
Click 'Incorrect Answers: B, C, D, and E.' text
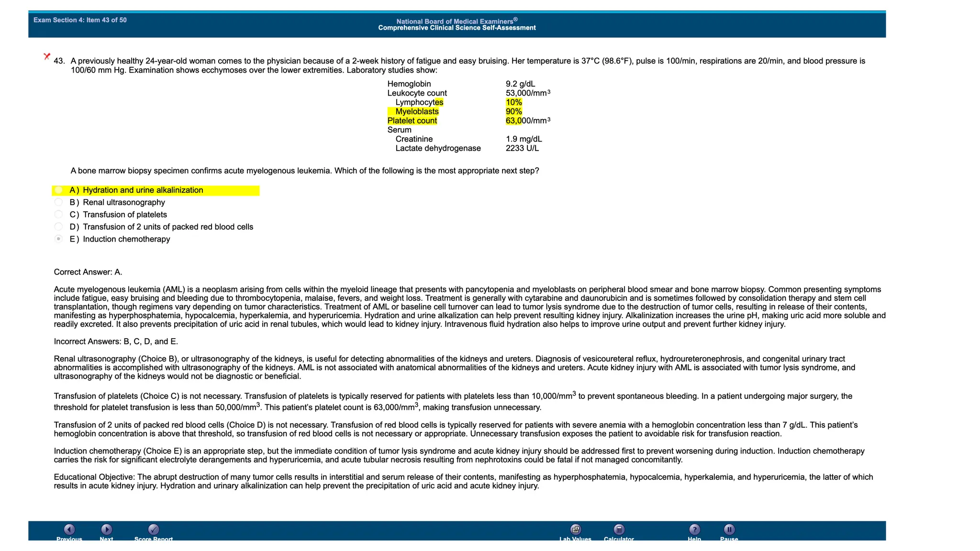pos(116,342)
